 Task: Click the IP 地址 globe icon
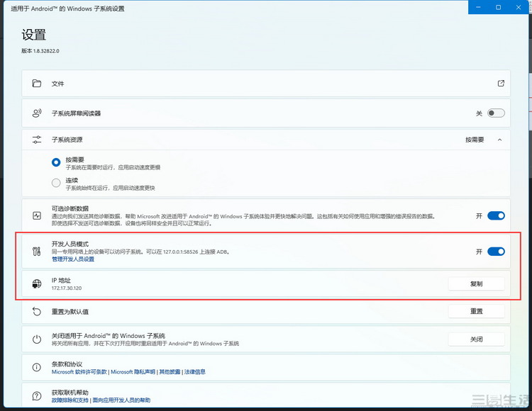point(37,284)
